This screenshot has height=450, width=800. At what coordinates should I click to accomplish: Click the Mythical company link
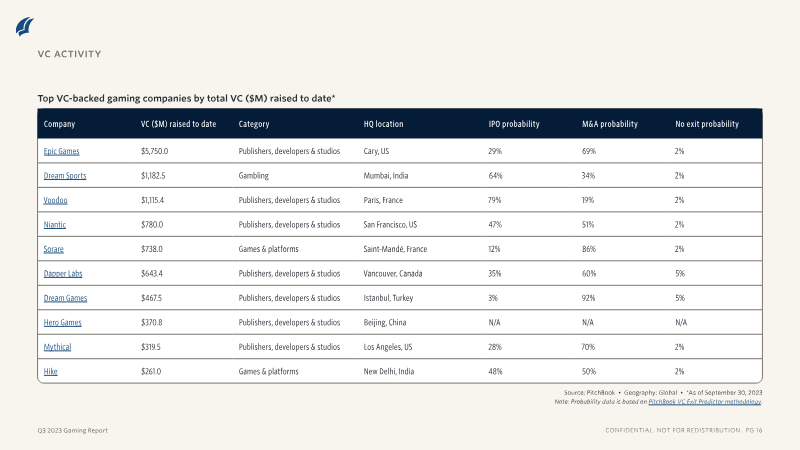(x=57, y=347)
